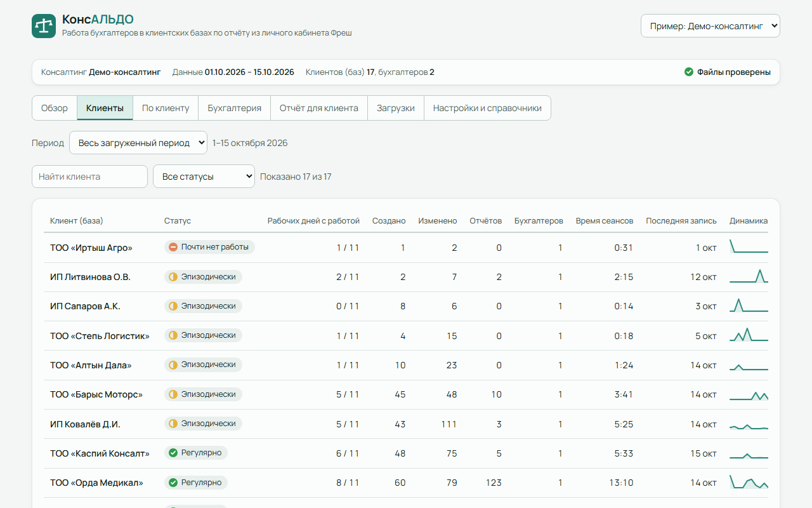Switch to the Бухгалтерия tab
Image resolution: width=812 pixels, height=508 pixels.
tap(235, 108)
